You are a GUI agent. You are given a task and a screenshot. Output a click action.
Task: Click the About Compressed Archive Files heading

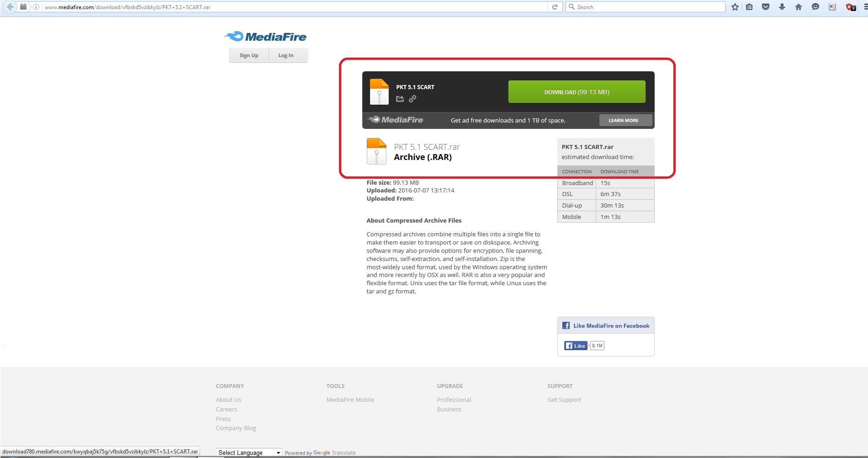(414, 220)
